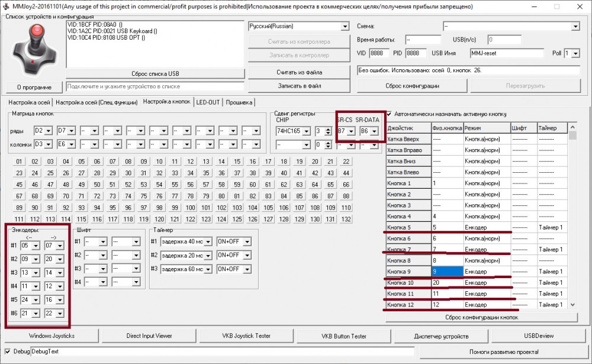Switch to the Настройка осей tab

click(29, 102)
